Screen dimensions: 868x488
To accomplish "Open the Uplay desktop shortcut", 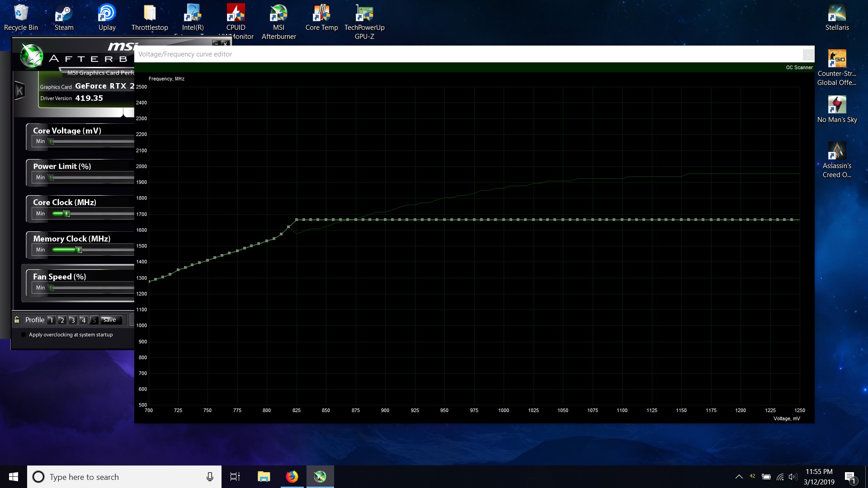I will 107,18.
